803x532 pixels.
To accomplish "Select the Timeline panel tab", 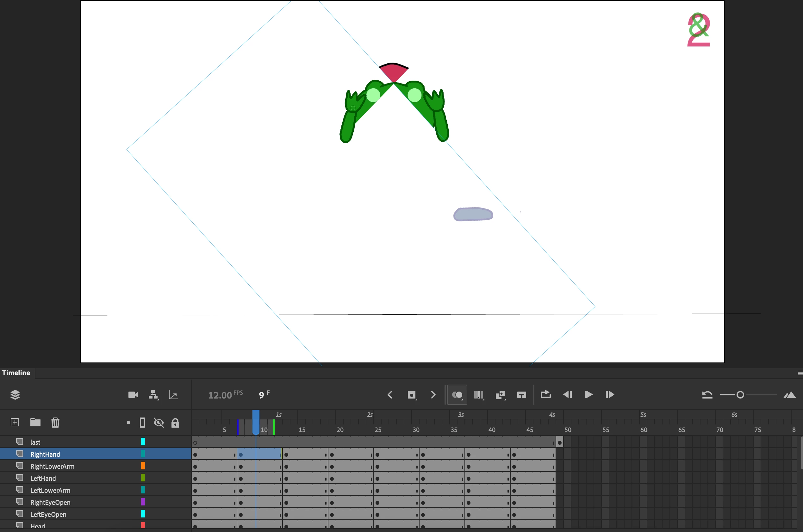I will (x=16, y=373).
